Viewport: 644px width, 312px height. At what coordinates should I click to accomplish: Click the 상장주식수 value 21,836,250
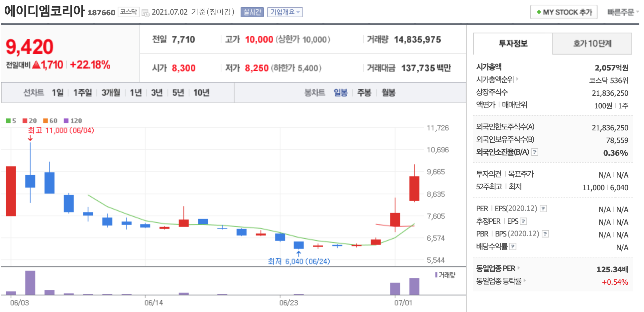coord(610,93)
